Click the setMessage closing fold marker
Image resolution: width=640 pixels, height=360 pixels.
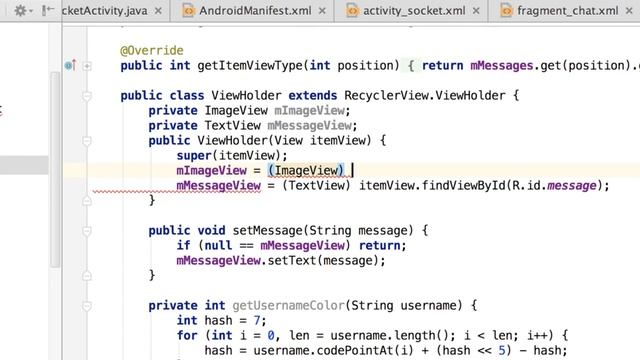pos(87,276)
